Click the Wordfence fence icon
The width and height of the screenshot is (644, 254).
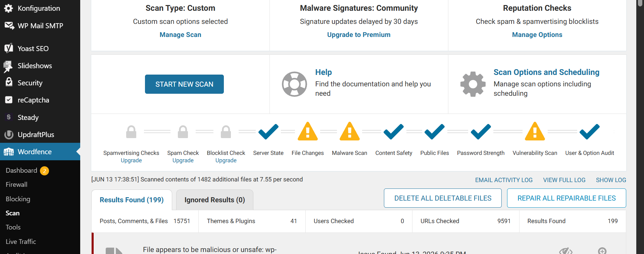9,152
